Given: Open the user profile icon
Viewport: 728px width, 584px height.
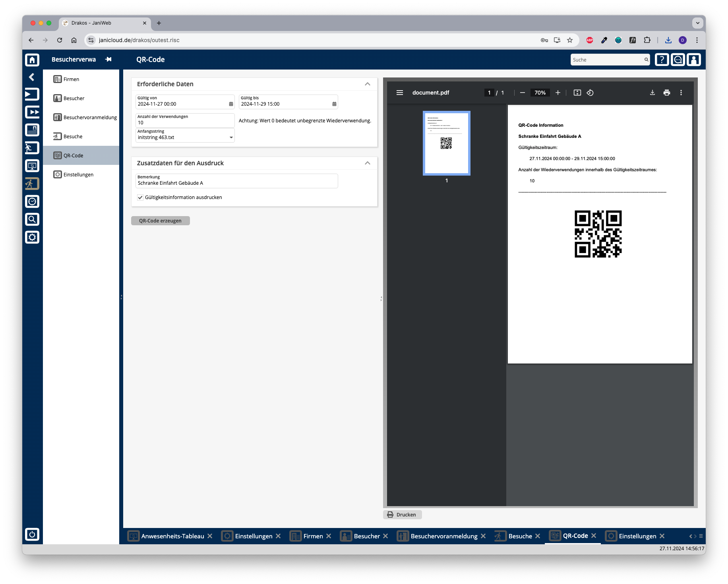Looking at the screenshot, I should [694, 60].
